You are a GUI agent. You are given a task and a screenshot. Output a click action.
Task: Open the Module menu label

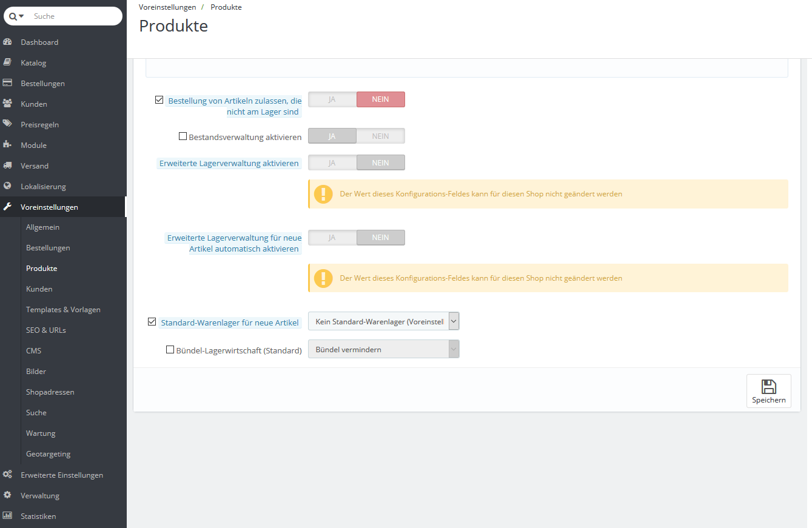[33, 145]
